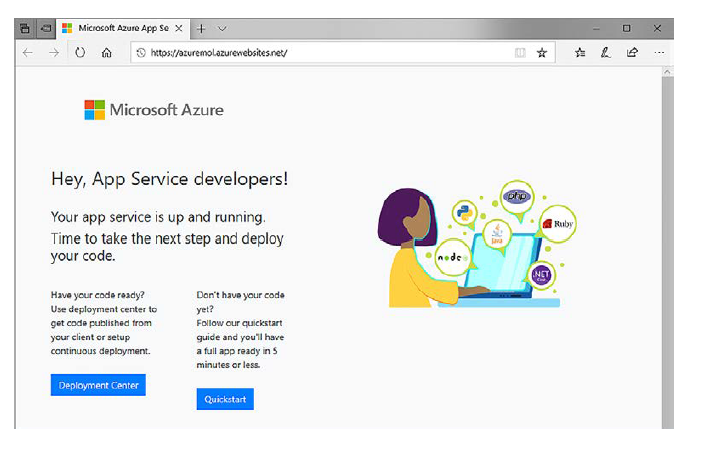Refresh the current page
This screenshot has height=459, width=711.
[x=80, y=53]
